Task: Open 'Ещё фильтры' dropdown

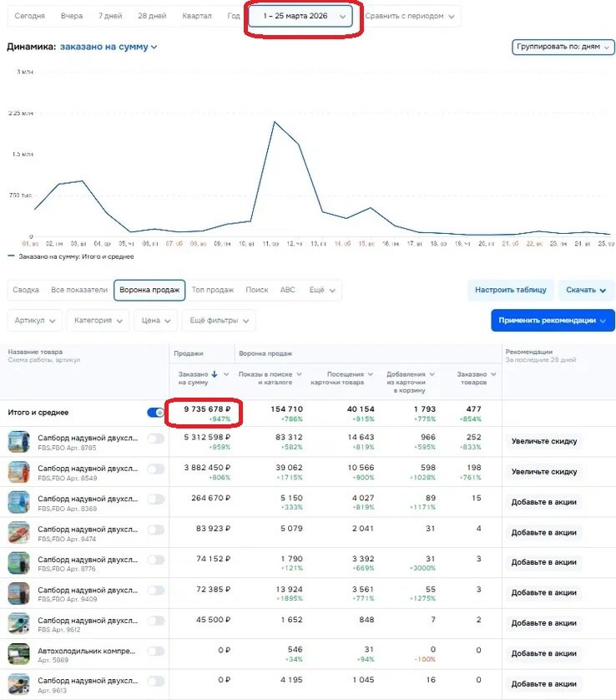Action: [219, 321]
